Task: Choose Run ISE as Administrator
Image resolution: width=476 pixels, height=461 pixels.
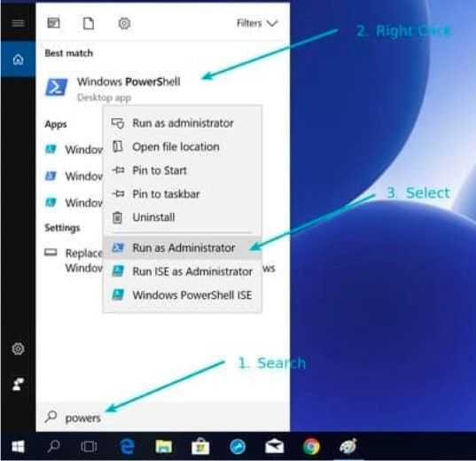Action: (182, 271)
